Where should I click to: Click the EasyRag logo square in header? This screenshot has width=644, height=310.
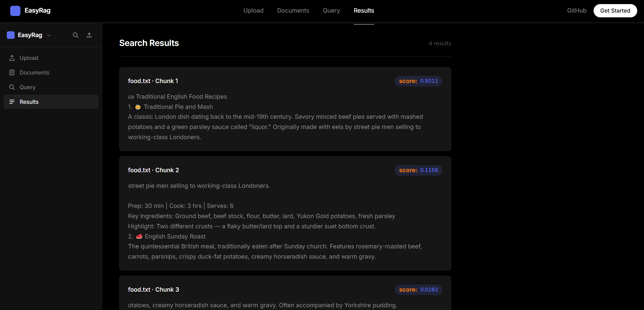click(15, 11)
